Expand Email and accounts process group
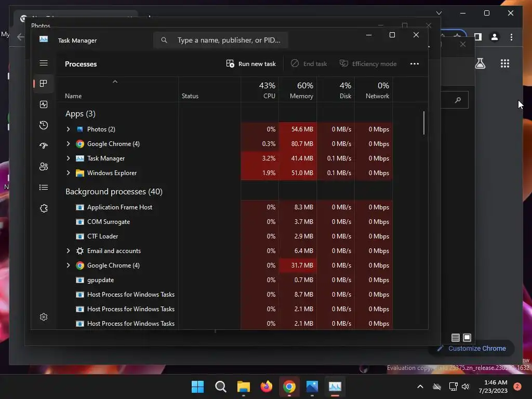Viewport: 532px width, 399px height. [68, 251]
